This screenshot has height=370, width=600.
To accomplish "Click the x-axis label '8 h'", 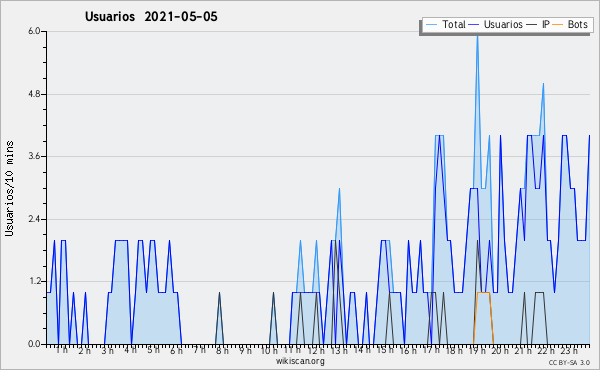I will (x=222, y=350).
